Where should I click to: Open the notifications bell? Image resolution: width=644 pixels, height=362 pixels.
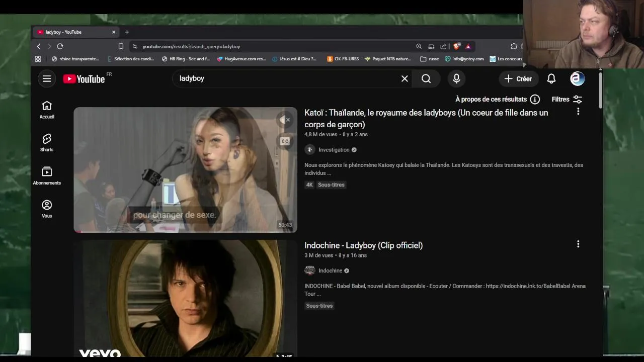point(551,78)
